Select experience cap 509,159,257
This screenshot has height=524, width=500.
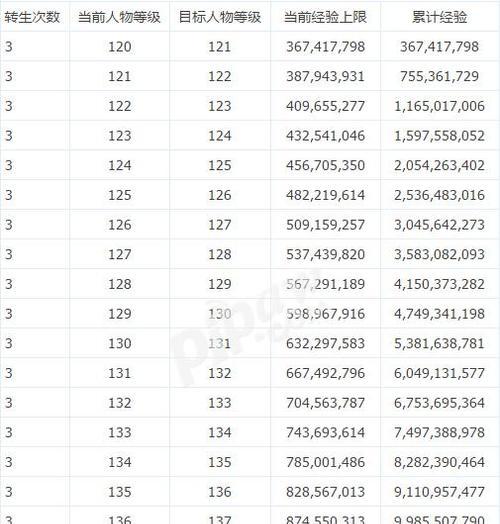(325, 225)
